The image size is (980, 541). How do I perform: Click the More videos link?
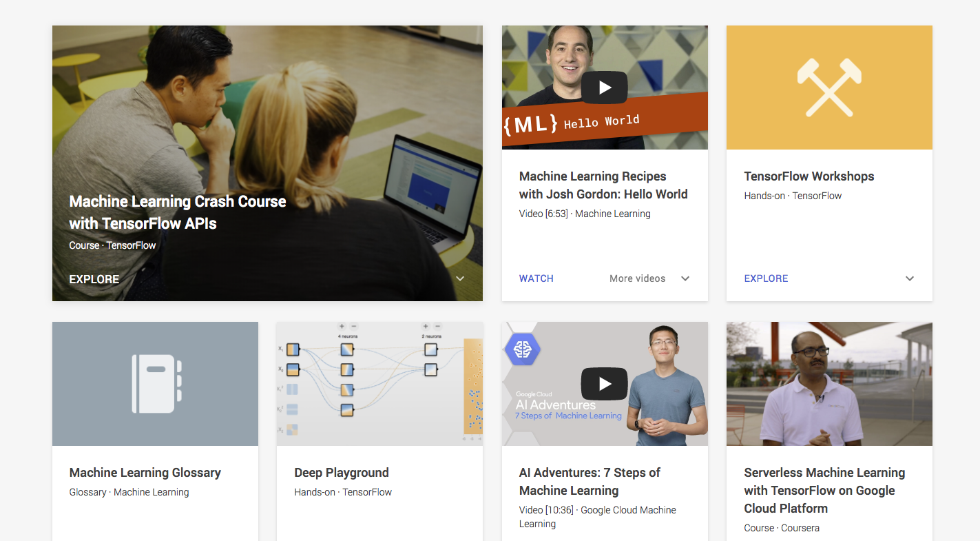pyautogui.click(x=638, y=278)
